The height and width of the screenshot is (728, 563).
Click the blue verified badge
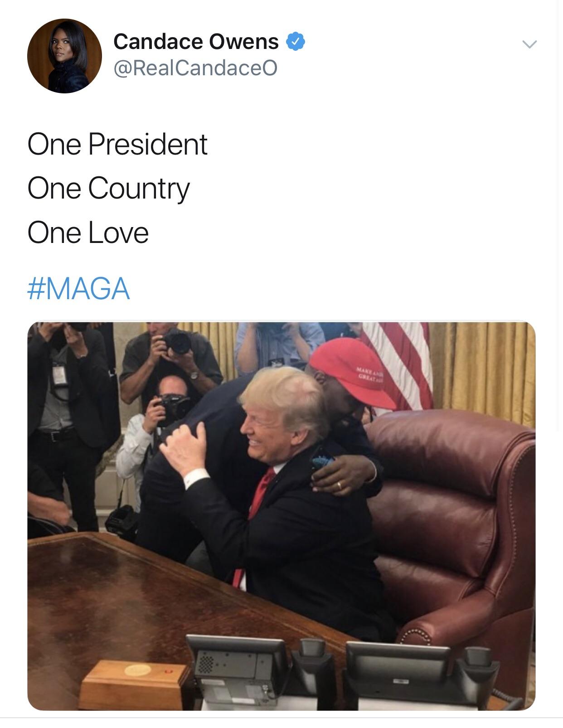pyautogui.click(x=295, y=42)
